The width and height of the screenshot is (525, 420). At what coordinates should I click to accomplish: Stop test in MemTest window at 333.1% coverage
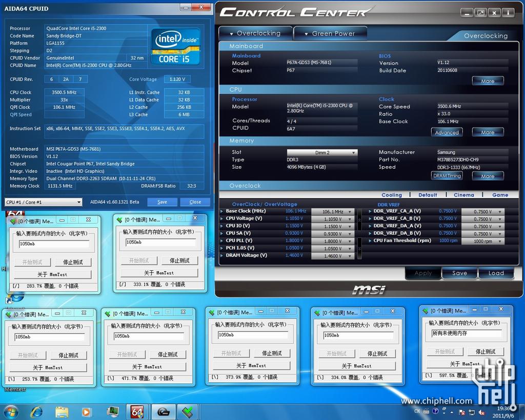[179, 261]
